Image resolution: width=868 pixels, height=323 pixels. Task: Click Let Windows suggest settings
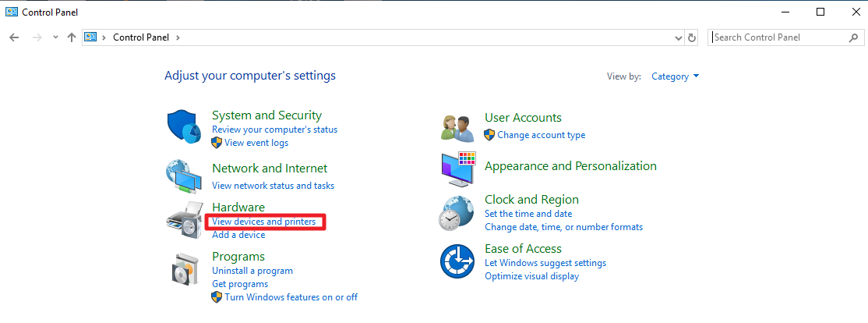click(545, 263)
